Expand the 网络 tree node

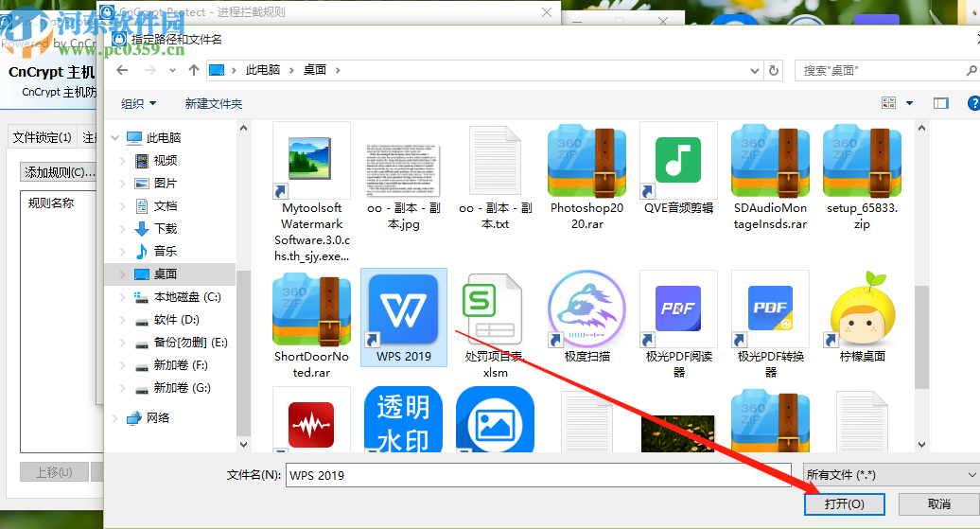(115, 417)
